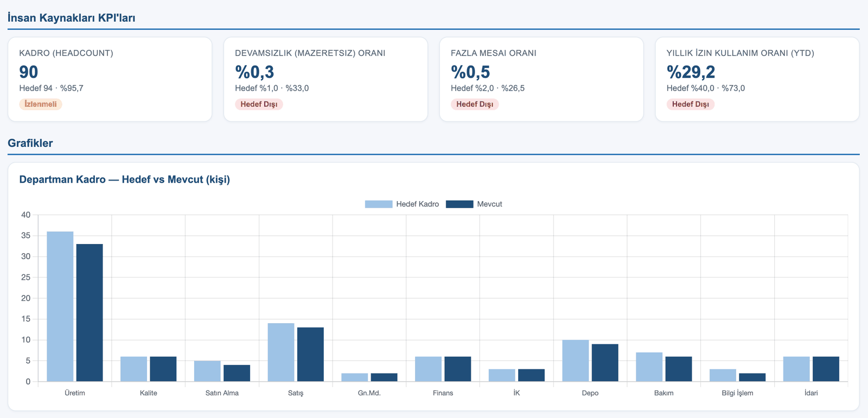Click the y-axis value 35
The height and width of the screenshot is (418, 868).
click(x=26, y=236)
